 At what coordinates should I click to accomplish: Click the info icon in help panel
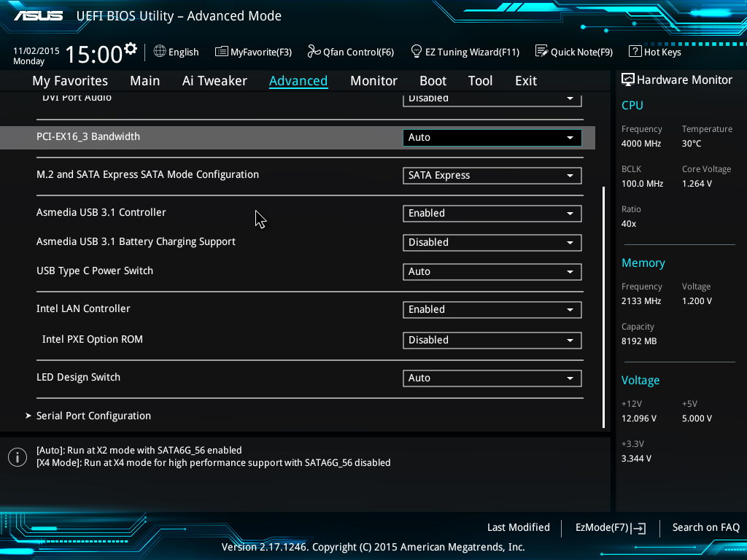pos(17,457)
